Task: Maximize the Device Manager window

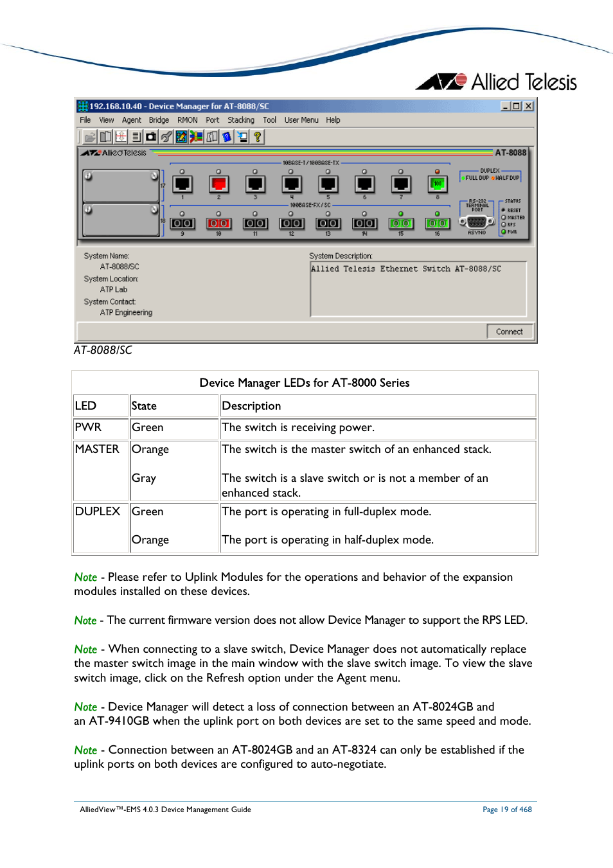Action: pyautogui.click(x=517, y=106)
